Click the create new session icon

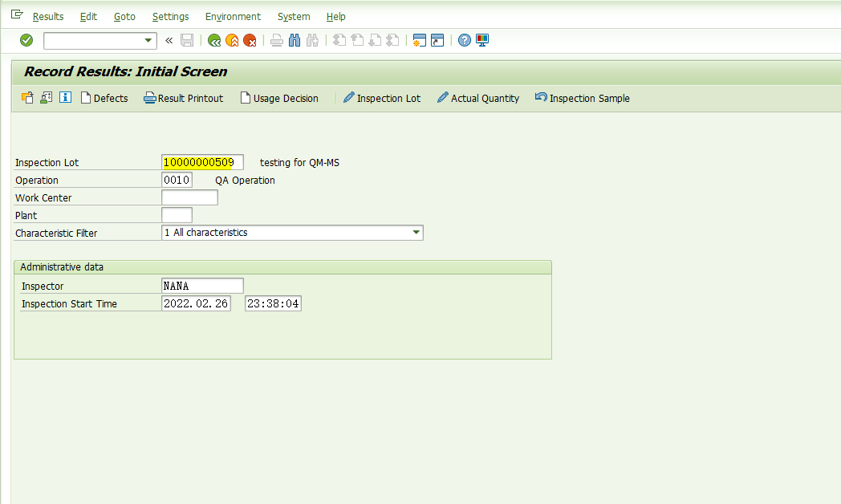pyautogui.click(x=419, y=40)
